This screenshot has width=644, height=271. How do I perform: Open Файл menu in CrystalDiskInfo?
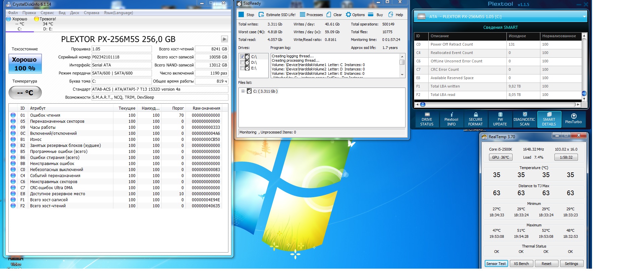coord(13,13)
